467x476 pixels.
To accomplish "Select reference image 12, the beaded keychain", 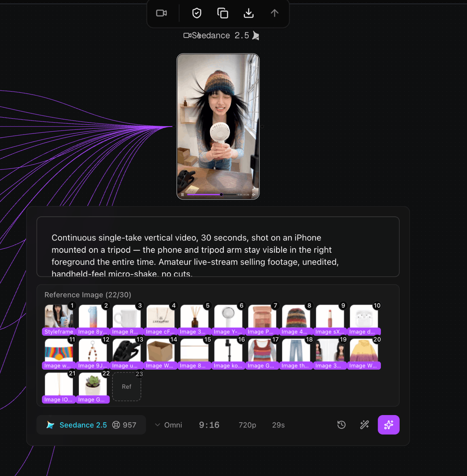I will [93, 353].
